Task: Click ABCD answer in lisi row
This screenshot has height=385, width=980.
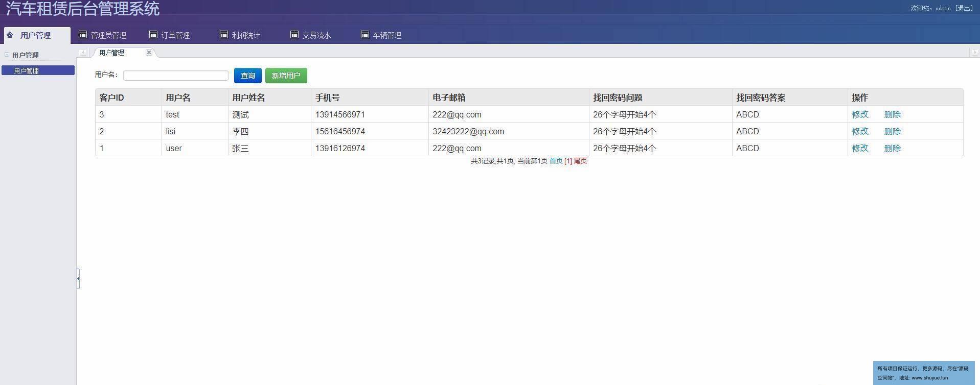Action: tap(747, 131)
